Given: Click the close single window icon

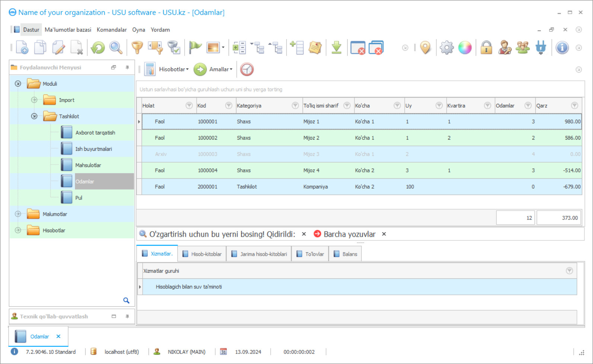Looking at the screenshot, I should [358, 48].
